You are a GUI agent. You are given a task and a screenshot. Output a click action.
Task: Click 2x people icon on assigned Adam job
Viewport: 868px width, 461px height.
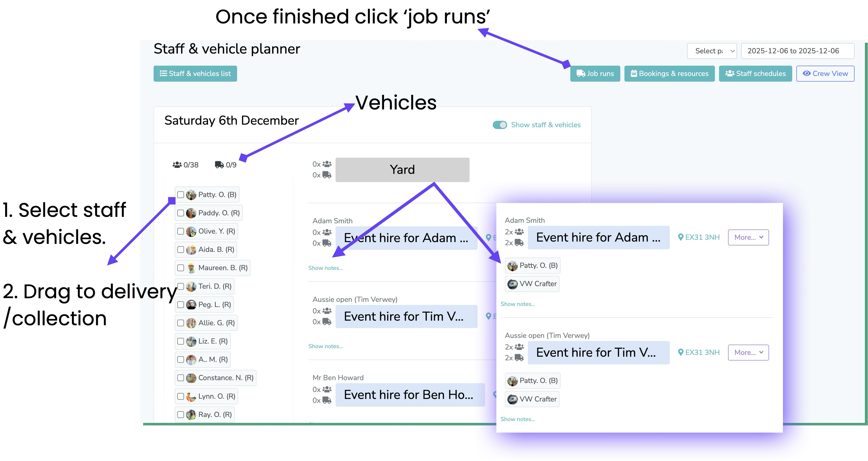(x=519, y=232)
